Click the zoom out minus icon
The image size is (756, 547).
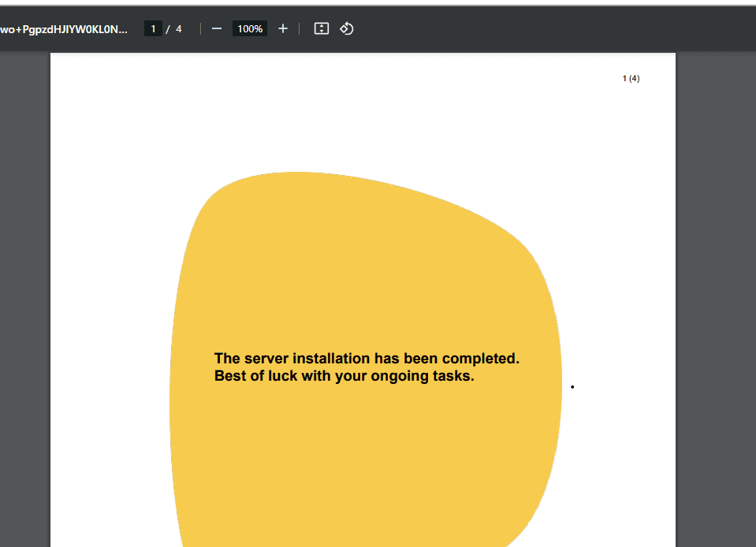tap(217, 29)
